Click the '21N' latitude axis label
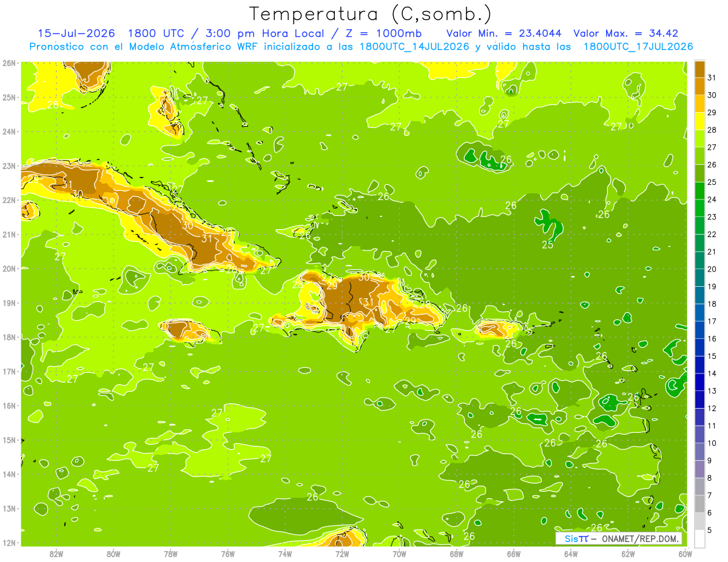The width and height of the screenshot is (728, 562). tap(9, 234)
